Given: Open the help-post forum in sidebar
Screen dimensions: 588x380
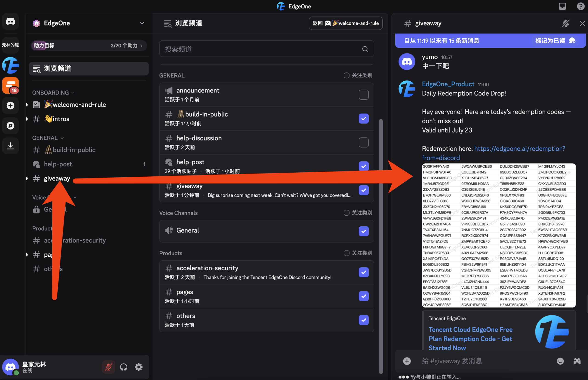Looking at the screenshot, I should pos(89,164).
